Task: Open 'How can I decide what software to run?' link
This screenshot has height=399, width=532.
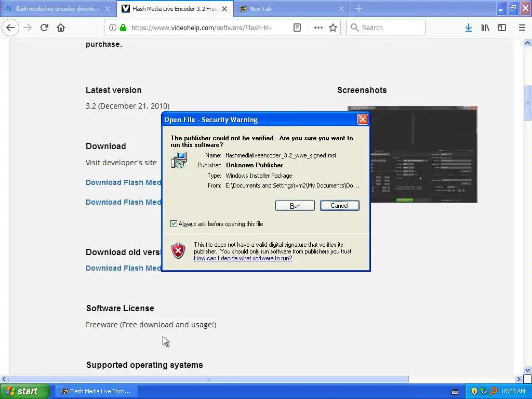Action: pos(243,258)
